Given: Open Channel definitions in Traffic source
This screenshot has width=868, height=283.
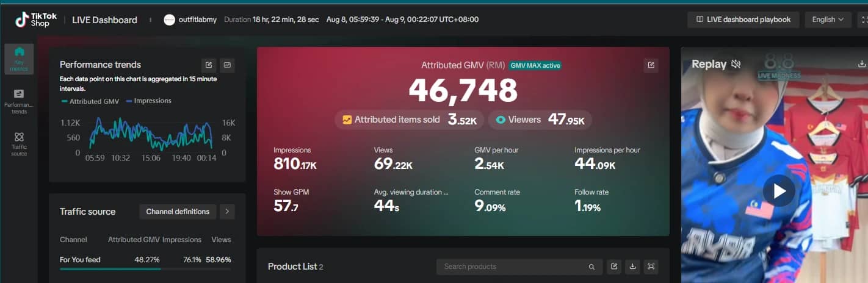Looking at the screenshot, I should [x=178, y=212].
